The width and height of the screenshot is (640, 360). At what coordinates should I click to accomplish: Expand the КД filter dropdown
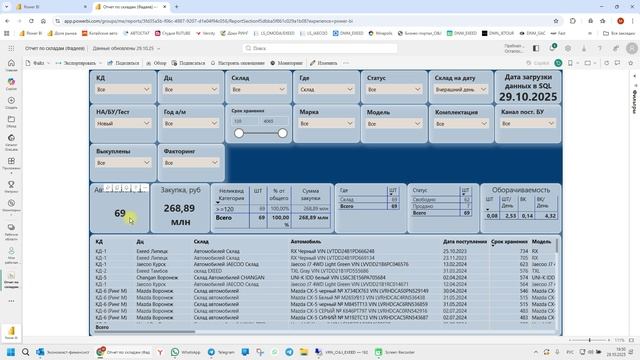click(123, 89)
